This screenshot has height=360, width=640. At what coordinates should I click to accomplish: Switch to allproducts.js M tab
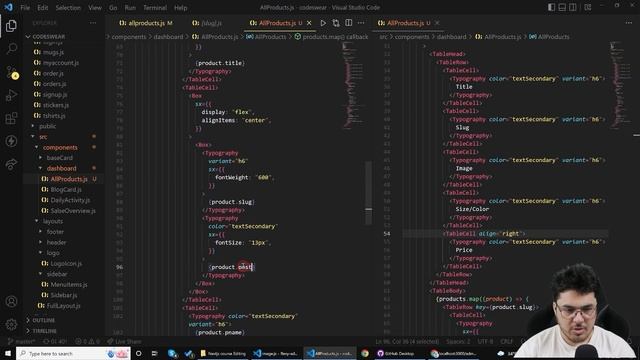click(x=146, y=23)
